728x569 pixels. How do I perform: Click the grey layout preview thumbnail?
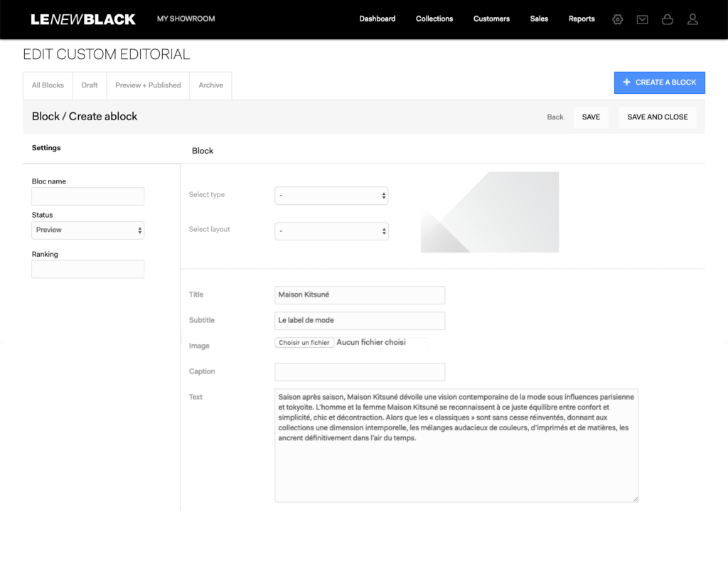(490, 212)
